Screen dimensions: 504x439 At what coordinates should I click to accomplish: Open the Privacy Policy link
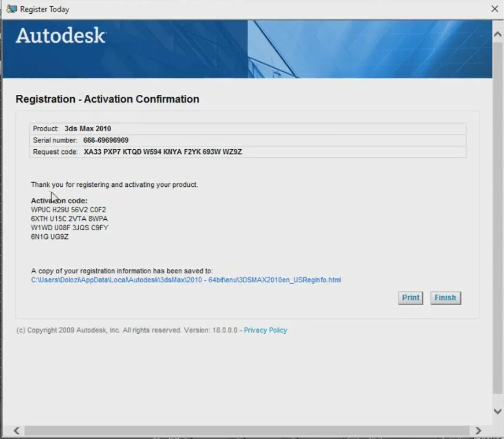tap(265, 330)
